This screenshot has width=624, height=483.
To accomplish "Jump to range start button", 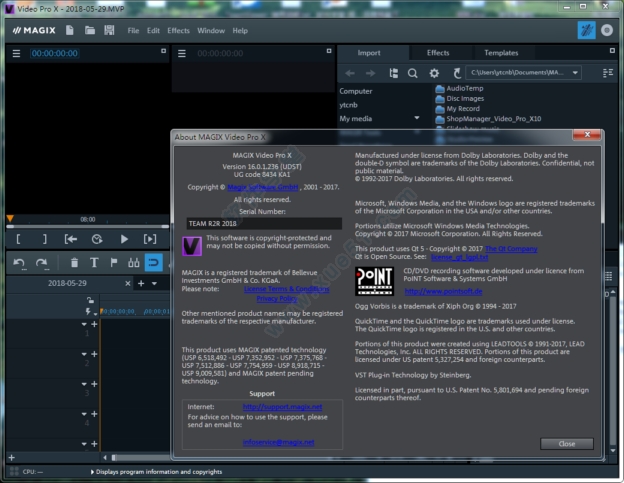I will (71, 239).
